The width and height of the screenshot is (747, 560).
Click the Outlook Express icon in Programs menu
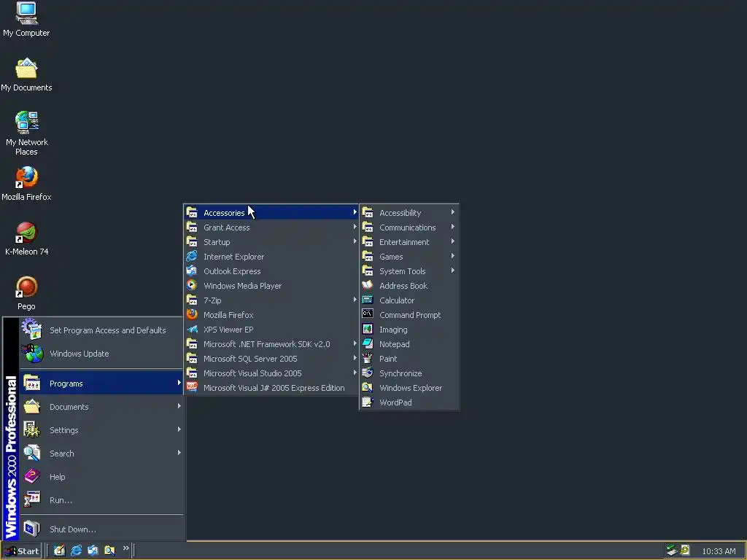[x=192, y=271]
